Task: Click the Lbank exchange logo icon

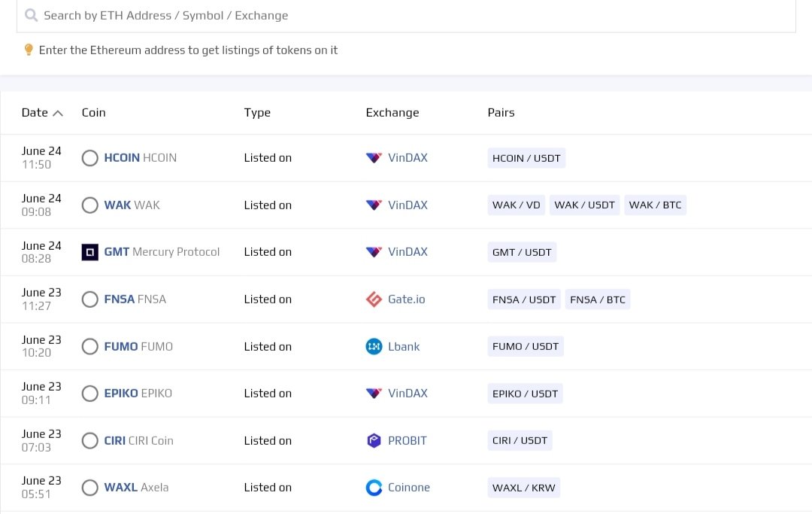Action: pos(374,347)
